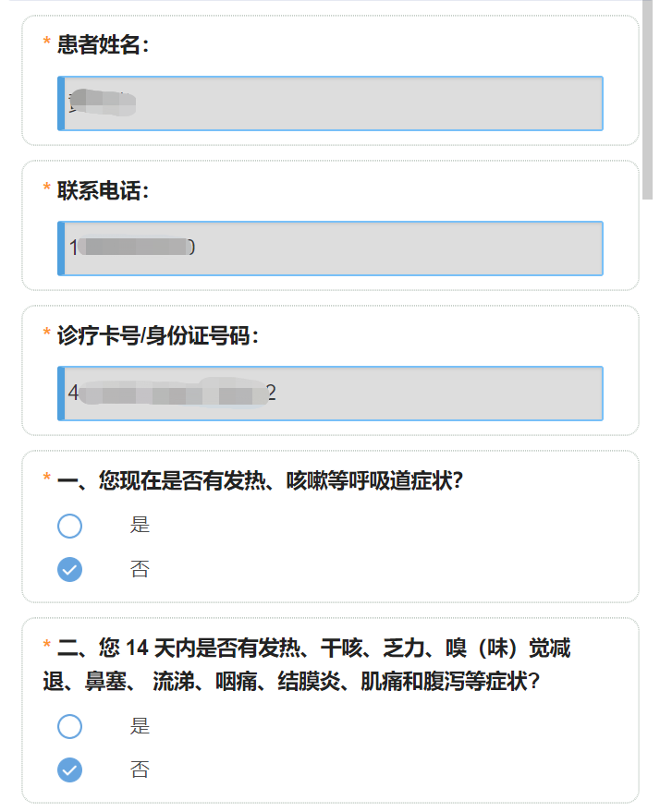Click the 否 text label under question 一
This screenshot has width=660, height=812.
pos(140,569)
